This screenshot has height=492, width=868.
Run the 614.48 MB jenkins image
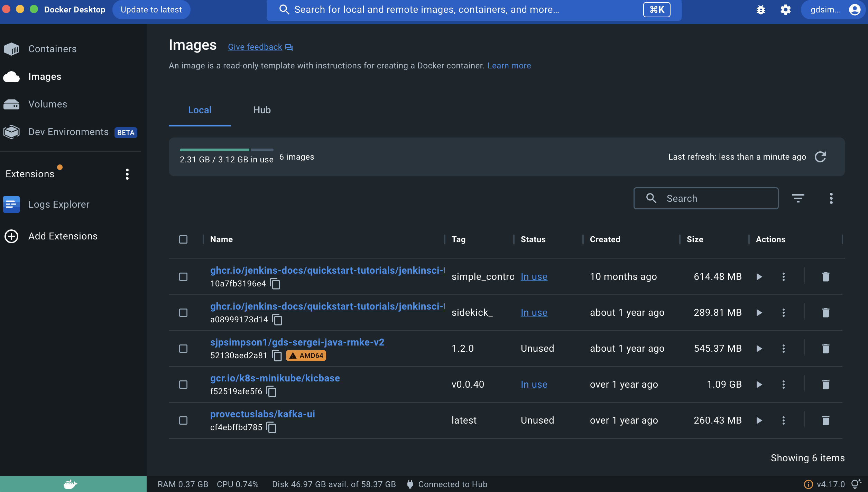click(x=759, y=277)
